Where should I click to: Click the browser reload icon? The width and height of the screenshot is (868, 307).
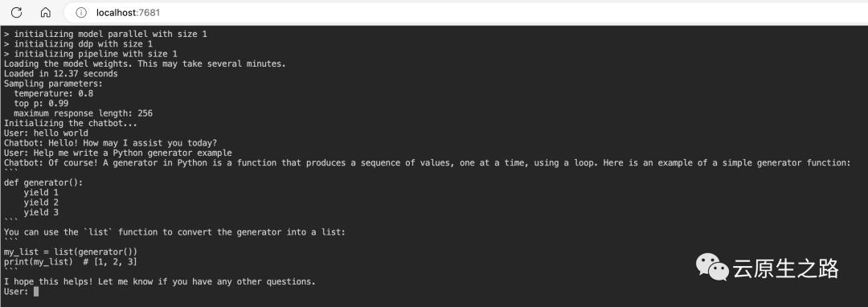click(x=17, y=12)
